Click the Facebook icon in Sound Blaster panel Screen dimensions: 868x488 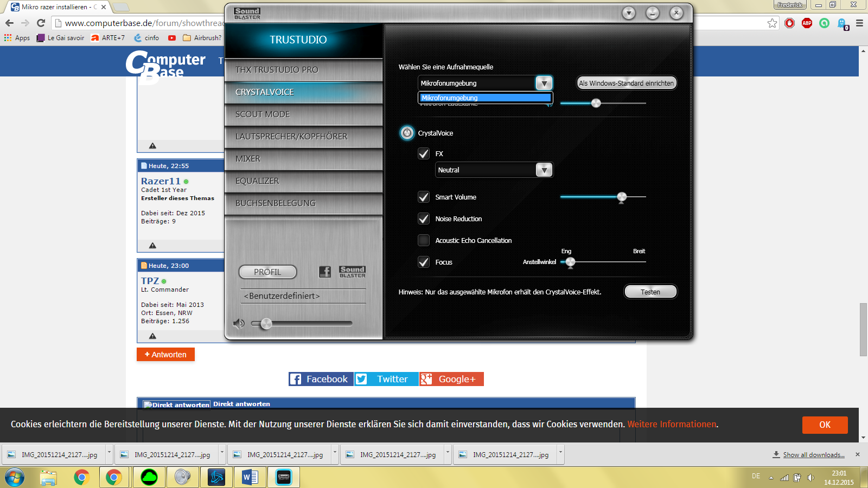[x=325, y=272]
